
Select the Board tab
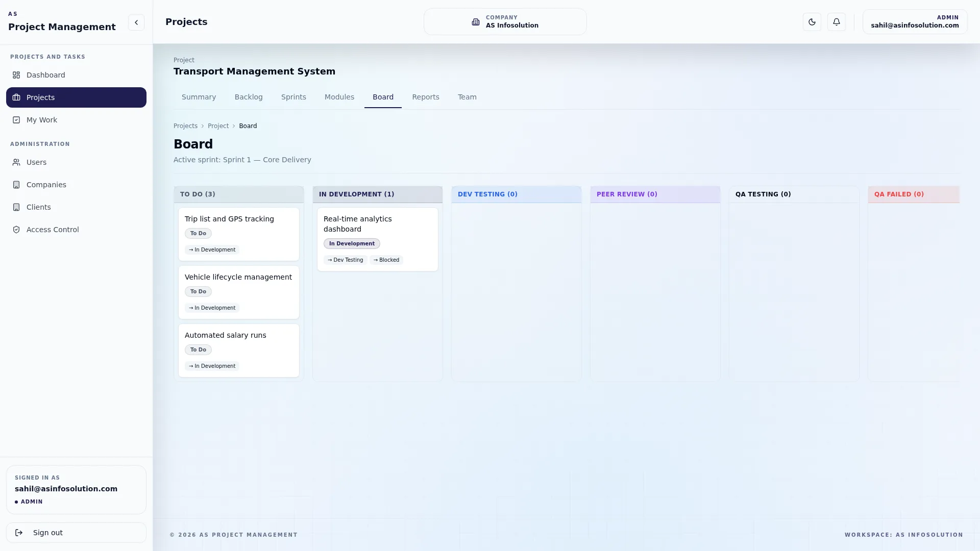tap(383, 97)
